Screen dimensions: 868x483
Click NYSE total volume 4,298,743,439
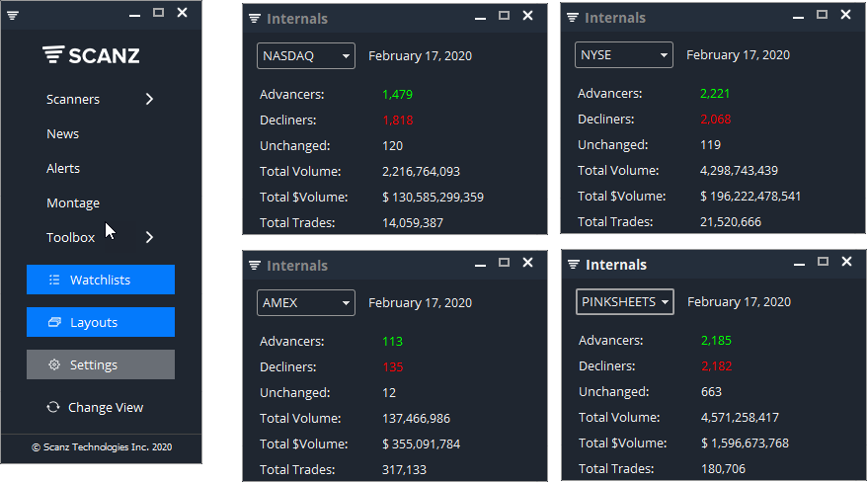click(739, 171)
